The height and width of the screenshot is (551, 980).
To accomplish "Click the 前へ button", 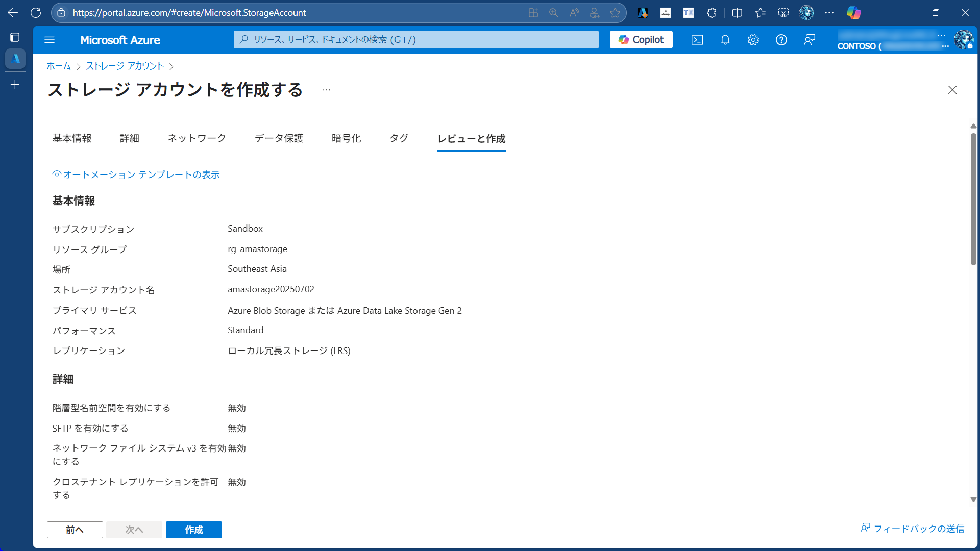I will [75, 530].
